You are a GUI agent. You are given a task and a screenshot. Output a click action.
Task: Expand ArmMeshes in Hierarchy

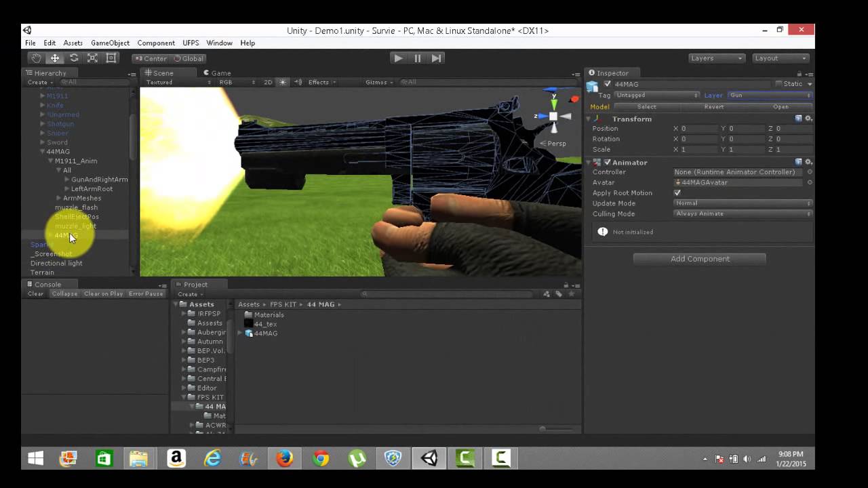pyautogui.click(x=58, y=199)
